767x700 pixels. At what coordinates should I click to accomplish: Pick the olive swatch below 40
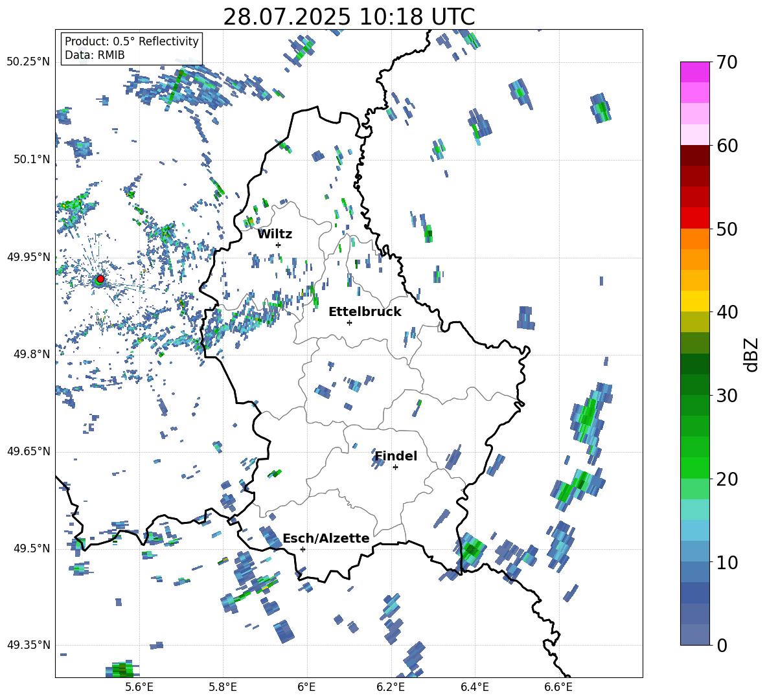(694, 322)
